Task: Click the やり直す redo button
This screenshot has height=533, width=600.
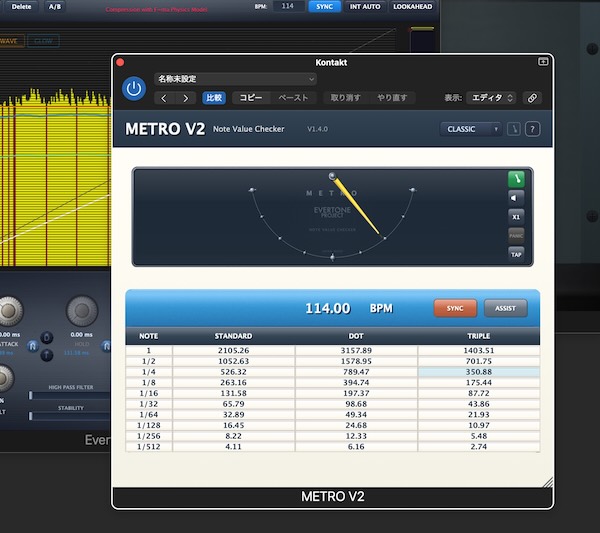Action: click(x=392, y=98)
